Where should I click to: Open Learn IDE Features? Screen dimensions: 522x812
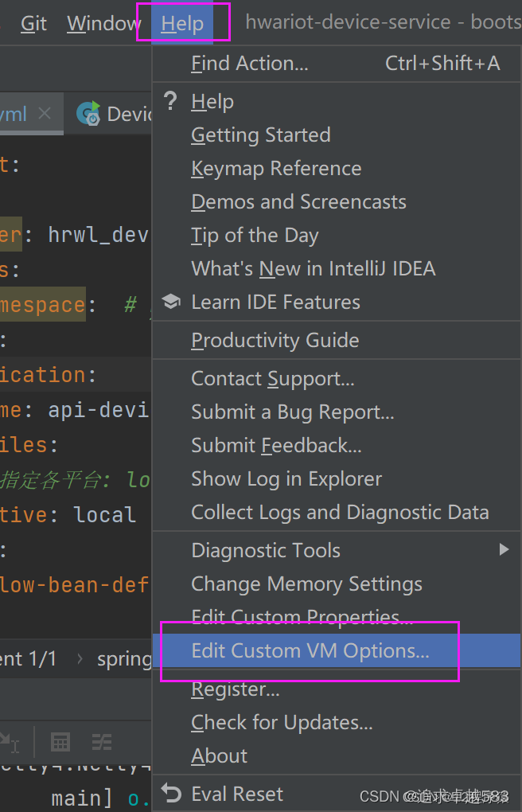point(336,302)
